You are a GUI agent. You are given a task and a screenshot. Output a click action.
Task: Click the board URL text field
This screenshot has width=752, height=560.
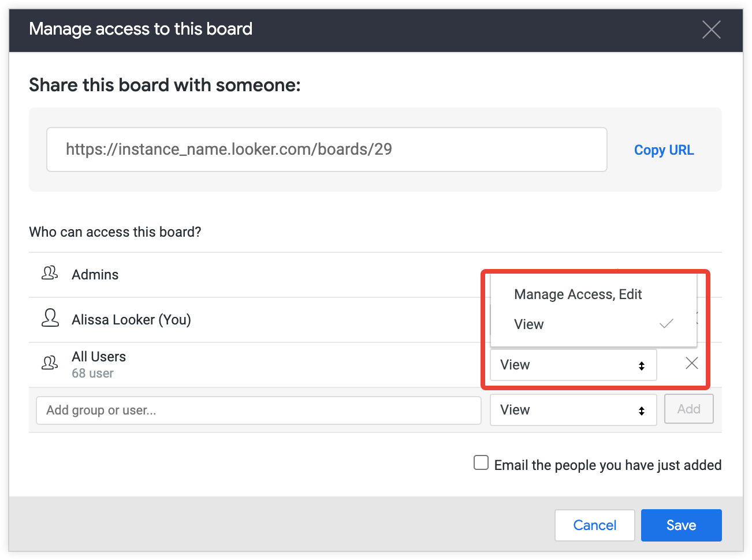click(x=326, y=150)
